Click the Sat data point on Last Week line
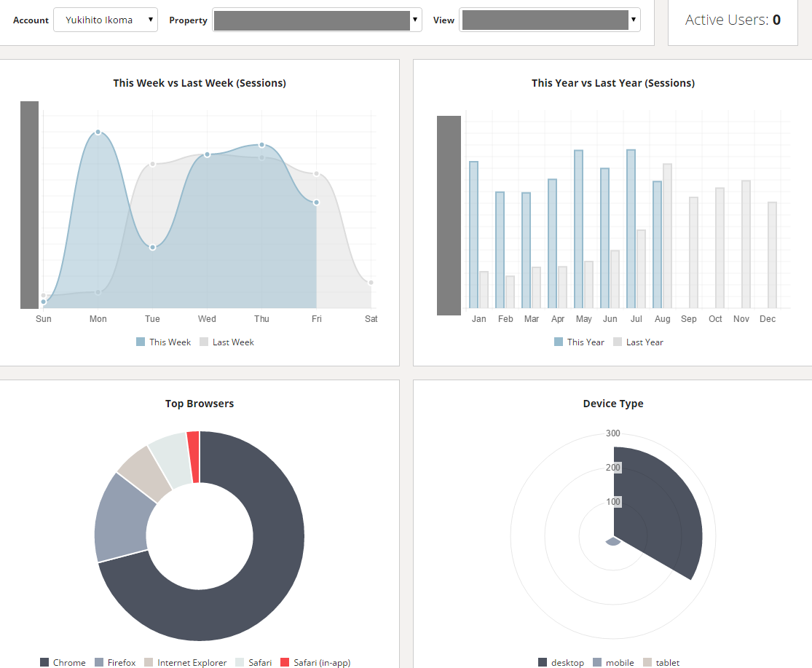Viewport: 812px width, 668px height. click(371, 282)
